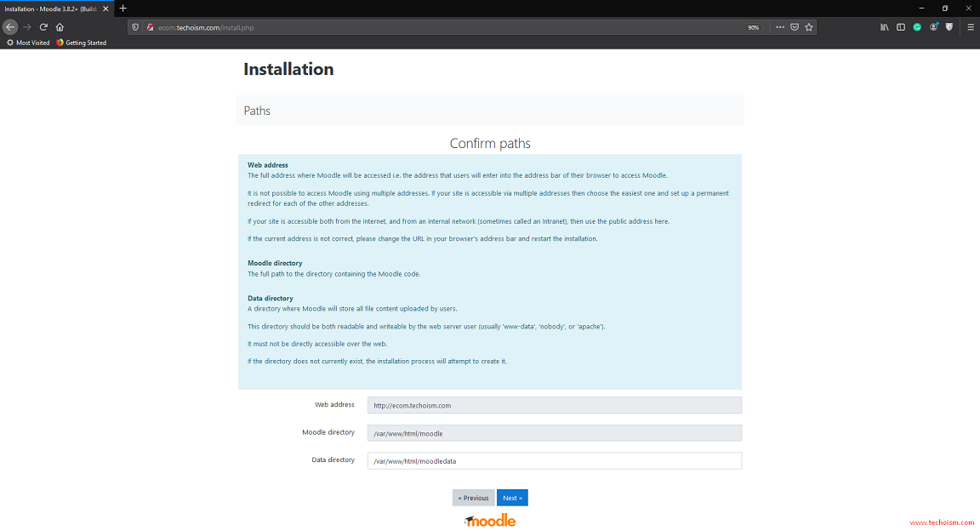Open the browser home page
The image size is (980, 531).
coord(60,27)
